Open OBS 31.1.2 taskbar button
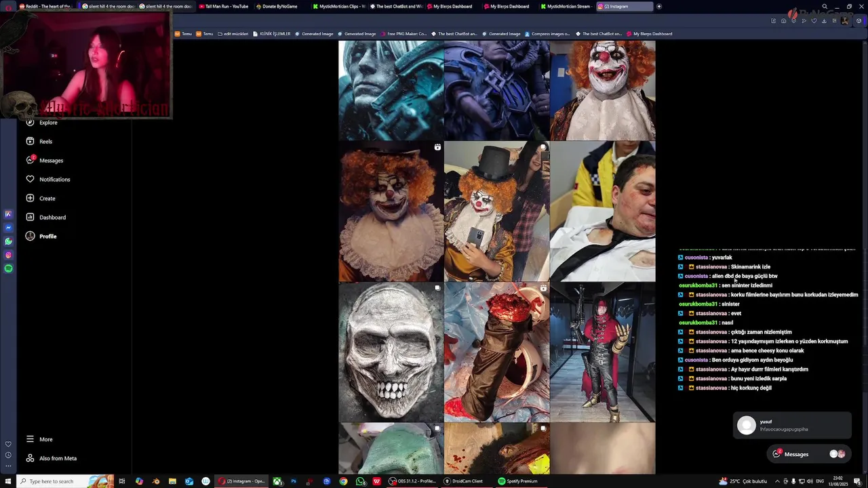Image resolution: width=868 pixels, height=488 pixels. click(x=412, y=481)
